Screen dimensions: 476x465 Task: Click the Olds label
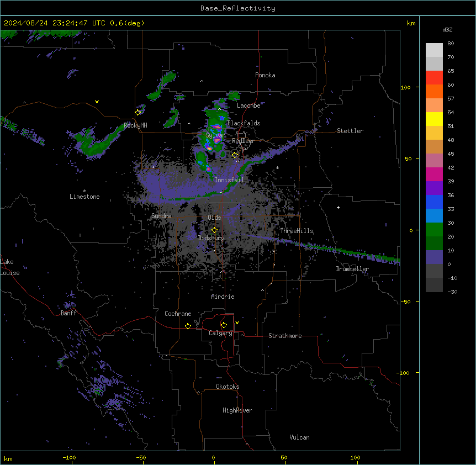click(214, 218)
